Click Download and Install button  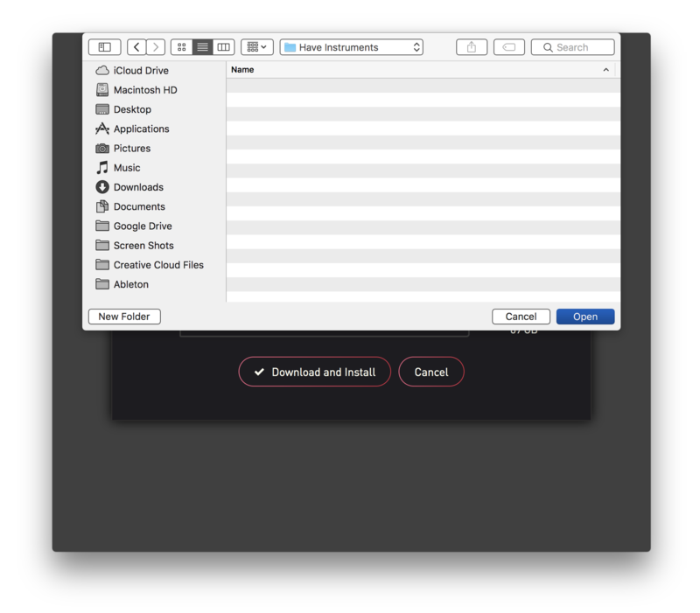click(x=315, y=372)
